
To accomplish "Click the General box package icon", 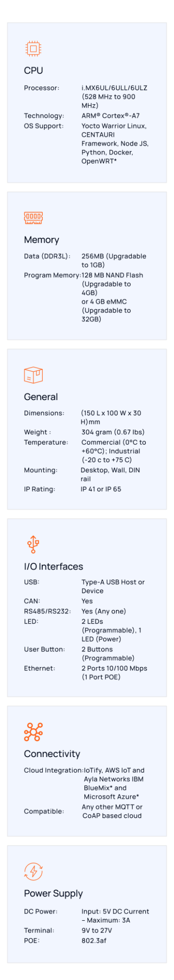I will (33, 375).
